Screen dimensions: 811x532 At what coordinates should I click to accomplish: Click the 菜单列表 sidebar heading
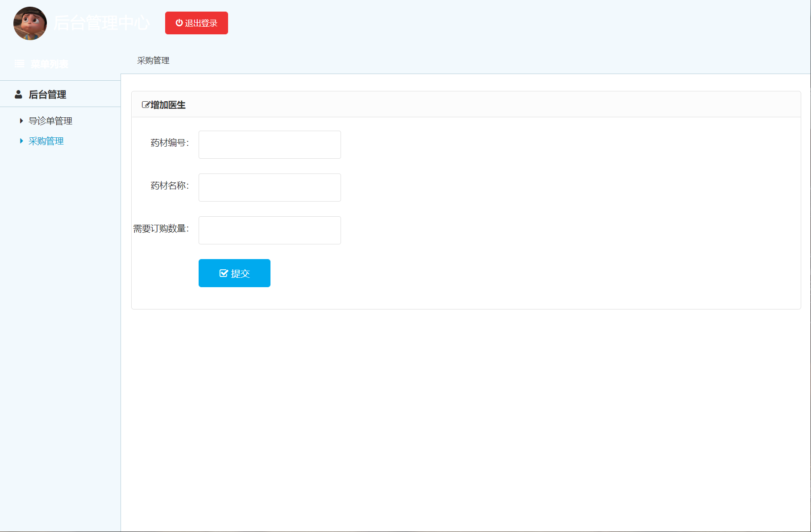click(50, 64)
